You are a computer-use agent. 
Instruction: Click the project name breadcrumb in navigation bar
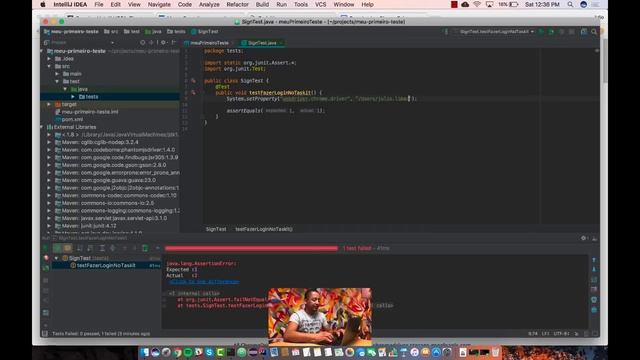coord(71,31)
